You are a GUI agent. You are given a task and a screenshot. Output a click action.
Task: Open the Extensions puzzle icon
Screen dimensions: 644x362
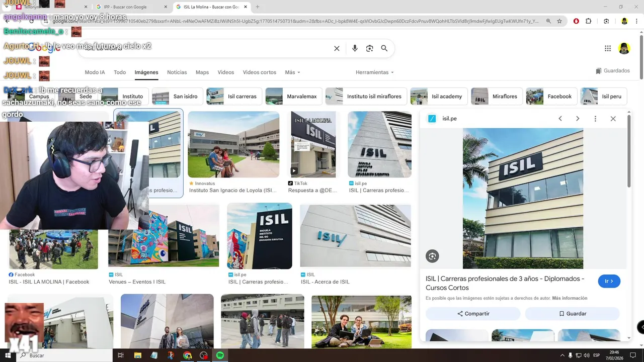coord(589,21)
